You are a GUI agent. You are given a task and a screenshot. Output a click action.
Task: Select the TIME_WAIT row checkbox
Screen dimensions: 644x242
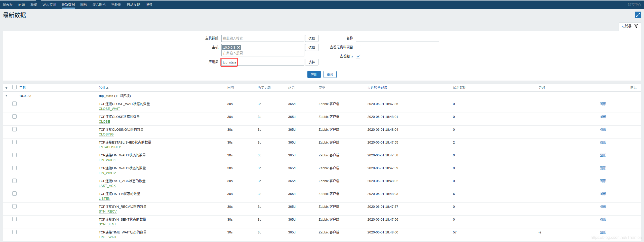pyautogui.click(x=15, y=232)
